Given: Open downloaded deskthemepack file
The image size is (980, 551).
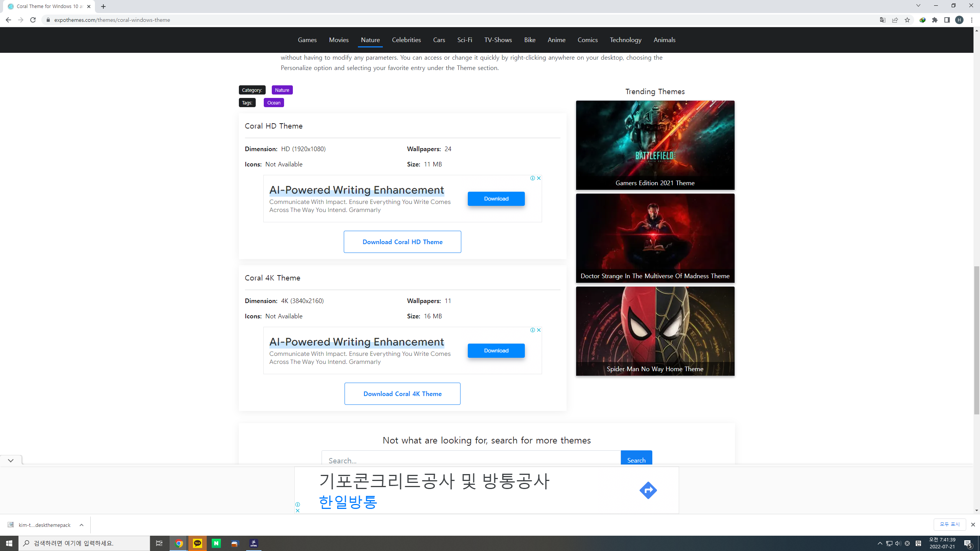Looking at the screenshot, I should [x=39, y=525].
